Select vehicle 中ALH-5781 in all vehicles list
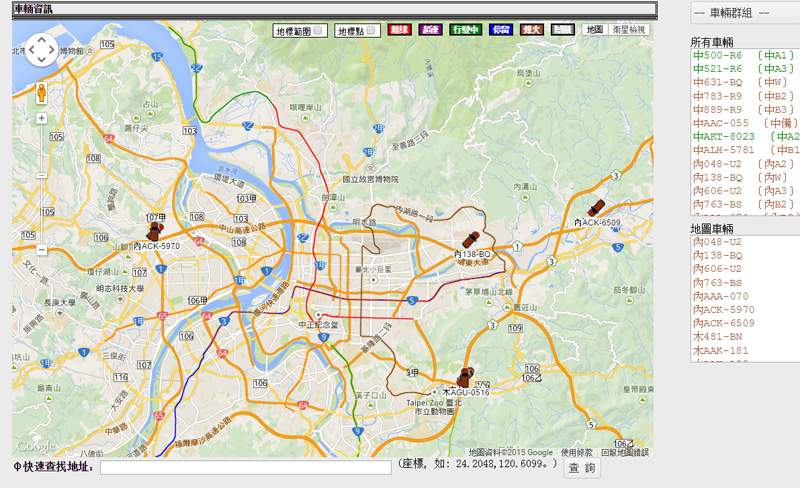Image resolution: width=800 pixels, height=488 pixels. [x=745, y=150]
